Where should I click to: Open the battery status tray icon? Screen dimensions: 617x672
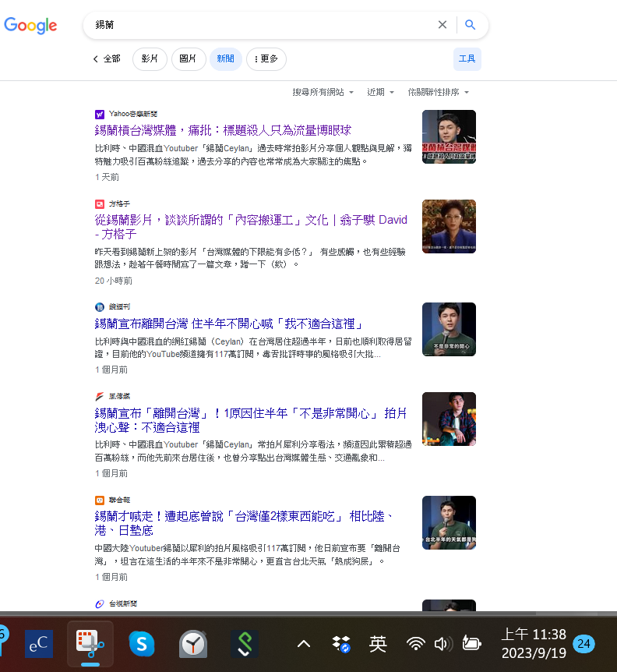coord(471,644)
